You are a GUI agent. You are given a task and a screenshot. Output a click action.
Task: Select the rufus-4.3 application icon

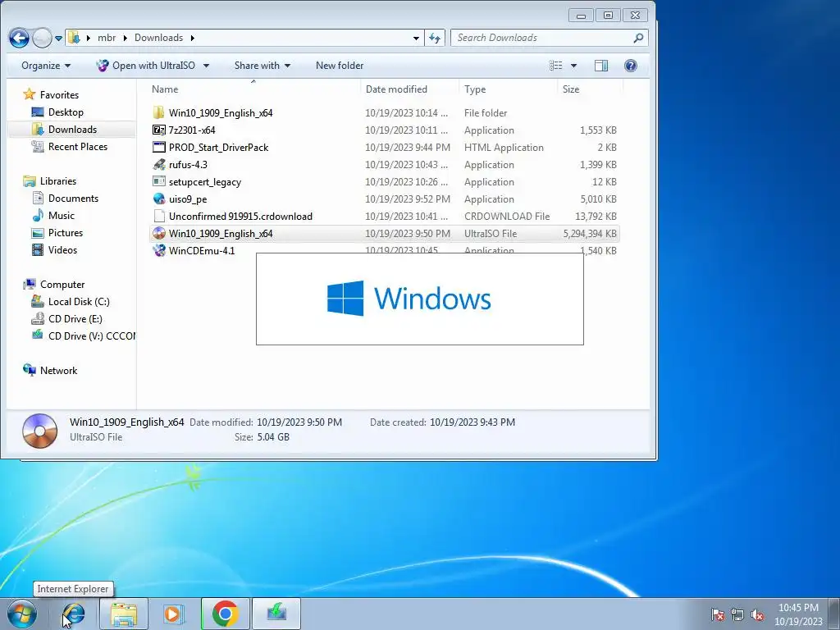(158, 164)
